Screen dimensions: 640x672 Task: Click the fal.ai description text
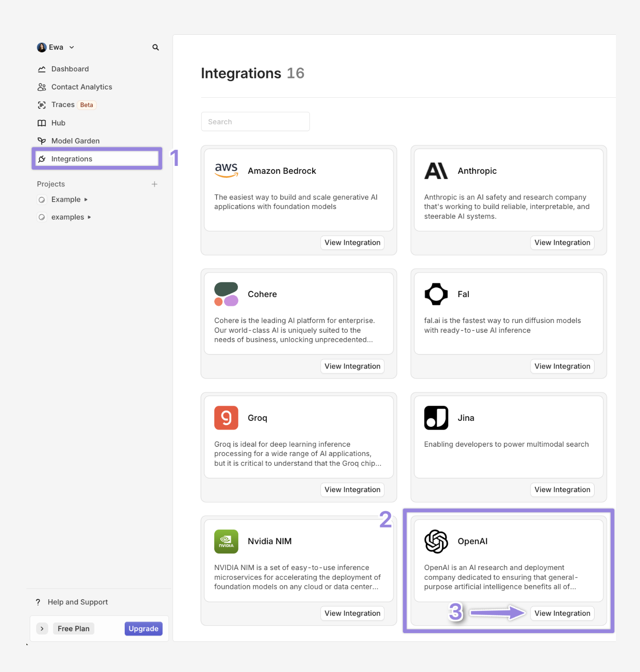click(502, 325)
